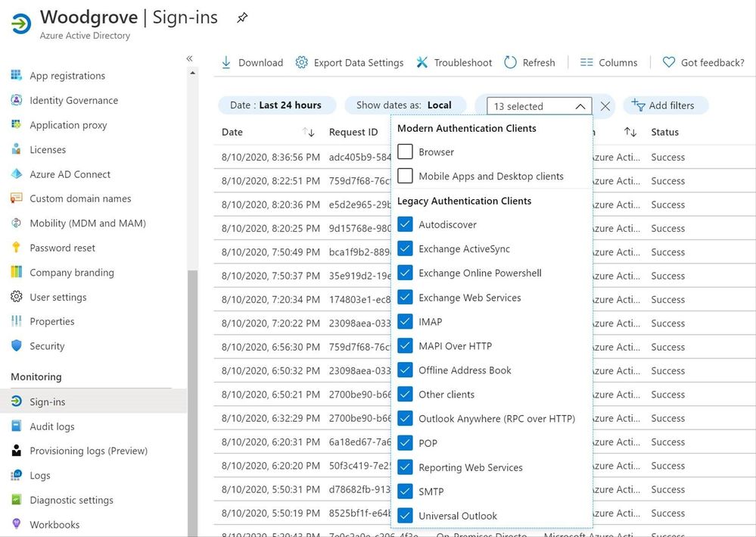
Task: Click the Add filters button
Action: point(663,105)
